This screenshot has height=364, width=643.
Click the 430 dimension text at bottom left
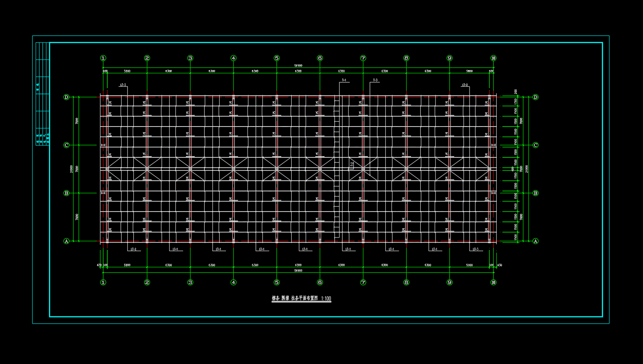99,265
